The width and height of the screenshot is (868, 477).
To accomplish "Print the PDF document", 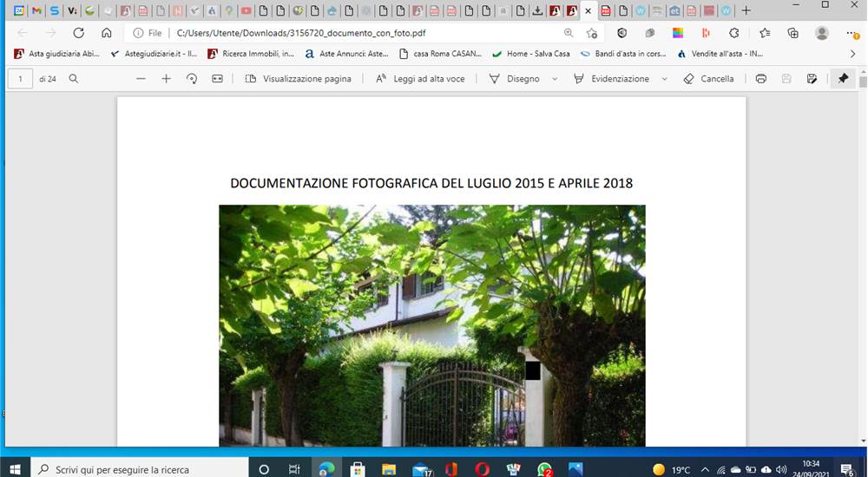I will [761, 79].
